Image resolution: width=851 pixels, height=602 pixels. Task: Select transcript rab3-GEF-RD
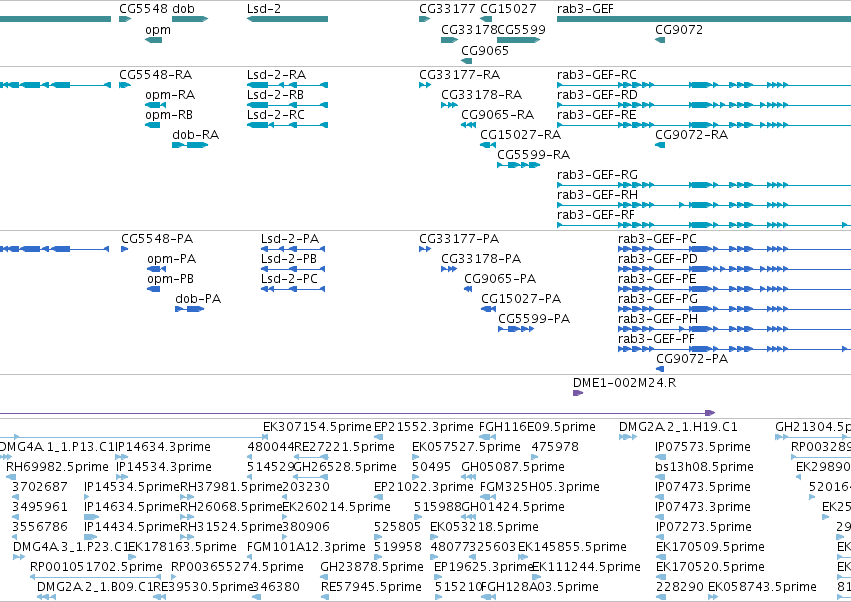pos(704,105)
